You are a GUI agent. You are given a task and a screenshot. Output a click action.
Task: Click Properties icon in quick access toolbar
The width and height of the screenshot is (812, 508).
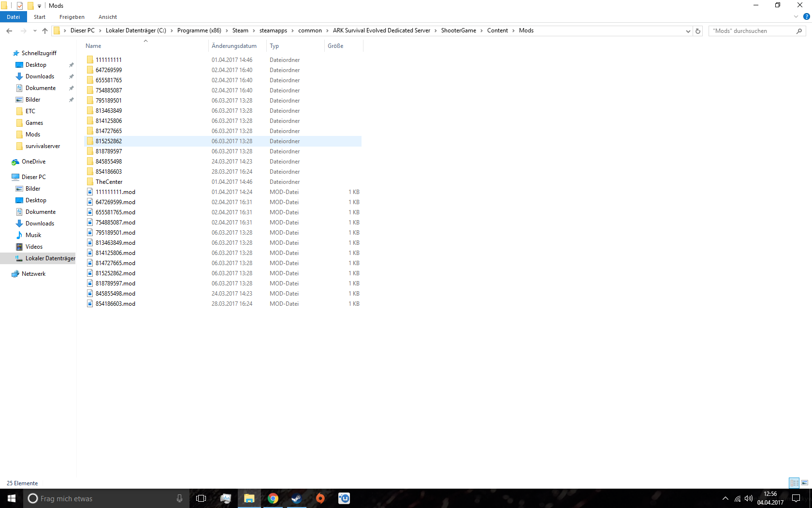coord(20,6)
